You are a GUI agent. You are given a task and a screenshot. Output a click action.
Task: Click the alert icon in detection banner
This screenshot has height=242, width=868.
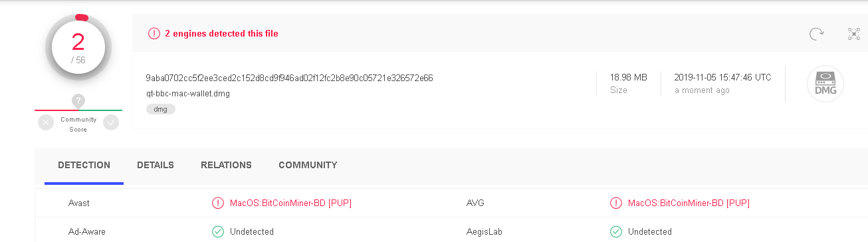click(154, 33)
